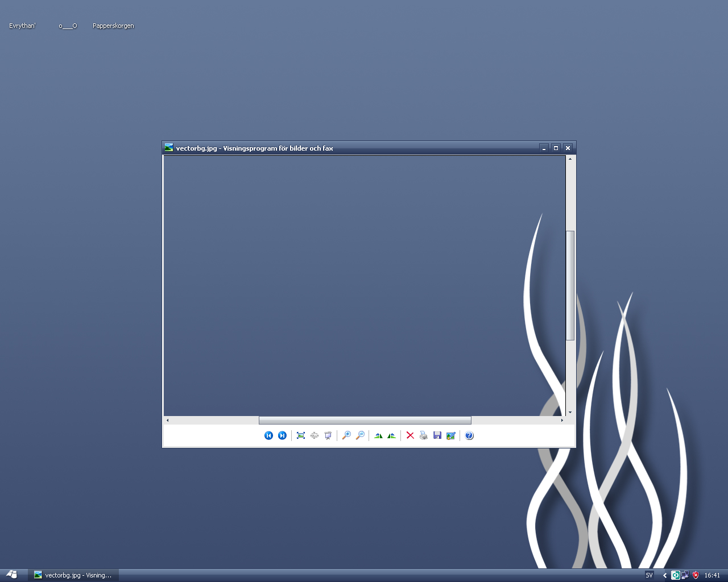Zoom in on the image
The image size is (728, 582).
[346, 435]
